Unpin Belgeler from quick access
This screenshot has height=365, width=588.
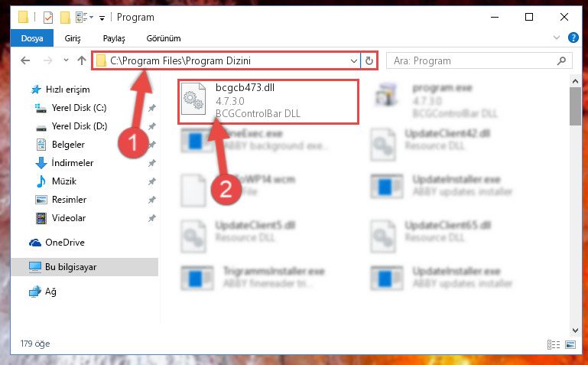point(152,145)
